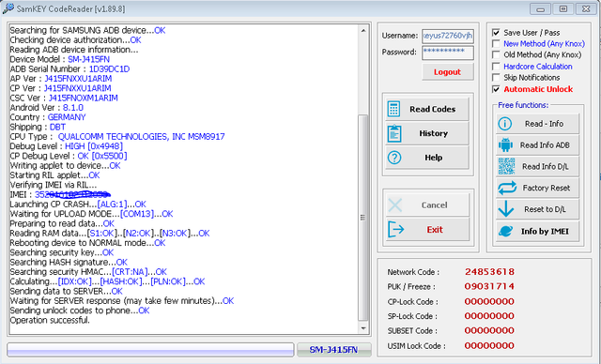Click 'Operation successful.' log line

pos(50,320)
